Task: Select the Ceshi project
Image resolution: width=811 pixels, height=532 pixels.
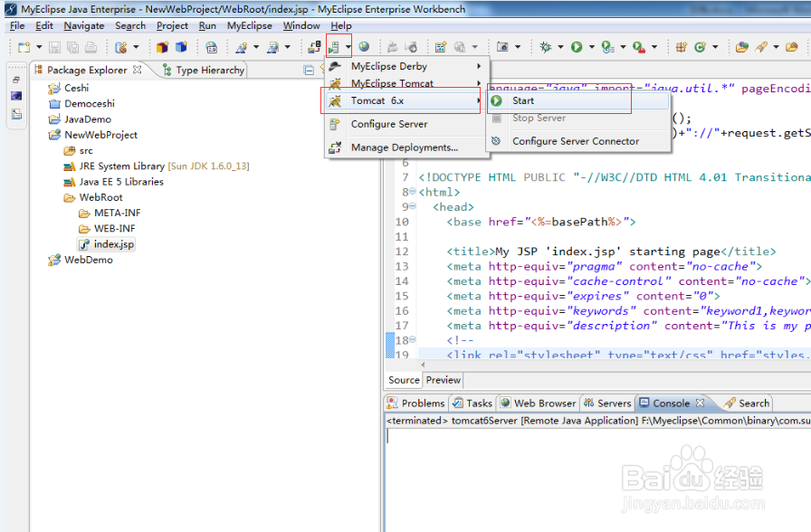Action: (x=69, y=88)
